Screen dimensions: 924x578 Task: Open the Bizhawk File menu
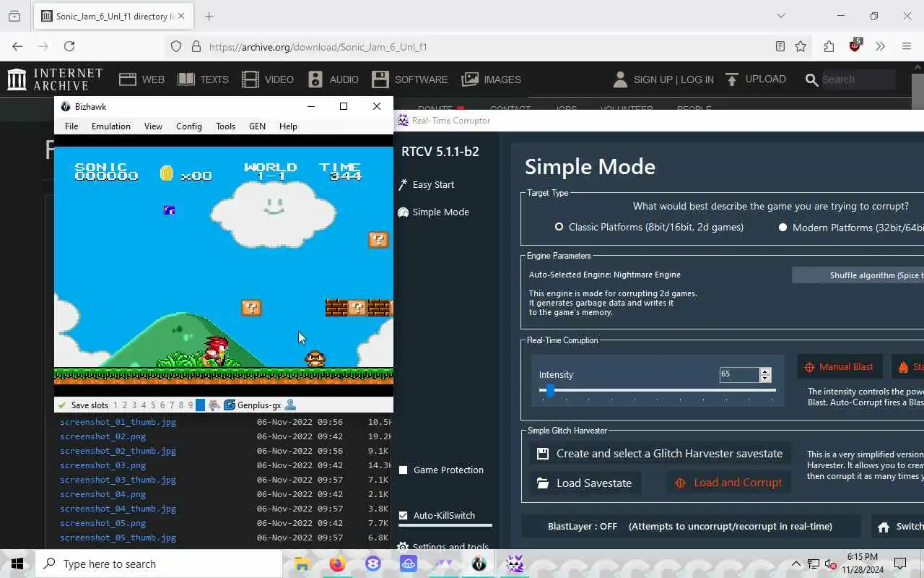[x=71, y=126]
